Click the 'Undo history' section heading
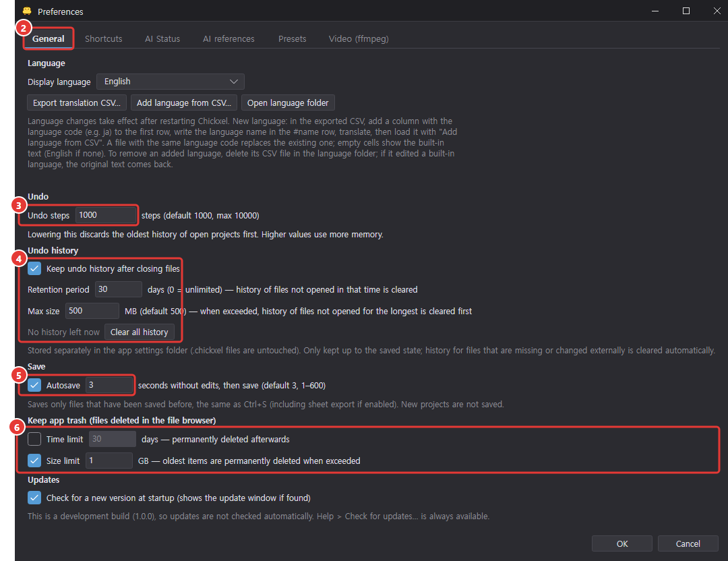Image resolution: width=728 pixels, height=561 pixels. point(53,250)
